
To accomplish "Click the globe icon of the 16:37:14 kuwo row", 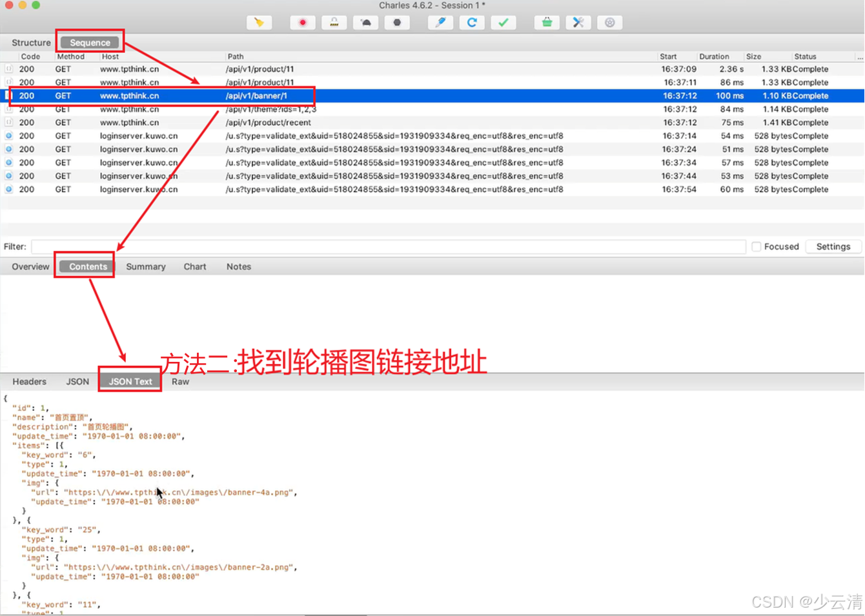I will pos(9,136).
